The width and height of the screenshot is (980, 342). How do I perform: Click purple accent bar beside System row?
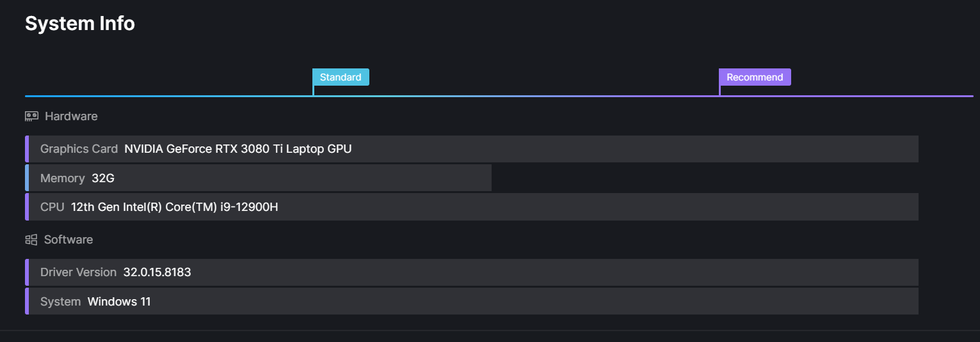pyautogui.click(x=27, y=301)
